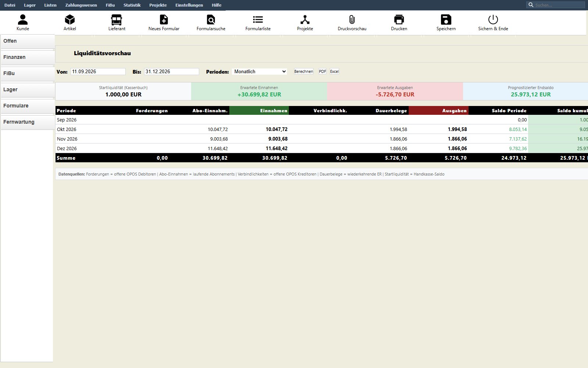This screenshot has width=588, height=368.
Task: Open Druckvorschau paperclip icon
Action: pyautogui.click(x=352, y=20)
